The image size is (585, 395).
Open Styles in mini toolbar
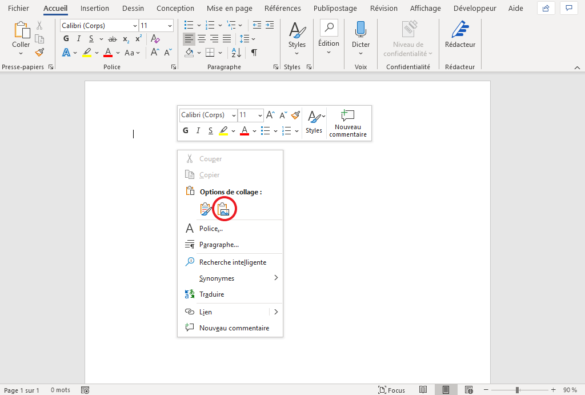click(x=315, y=123)
